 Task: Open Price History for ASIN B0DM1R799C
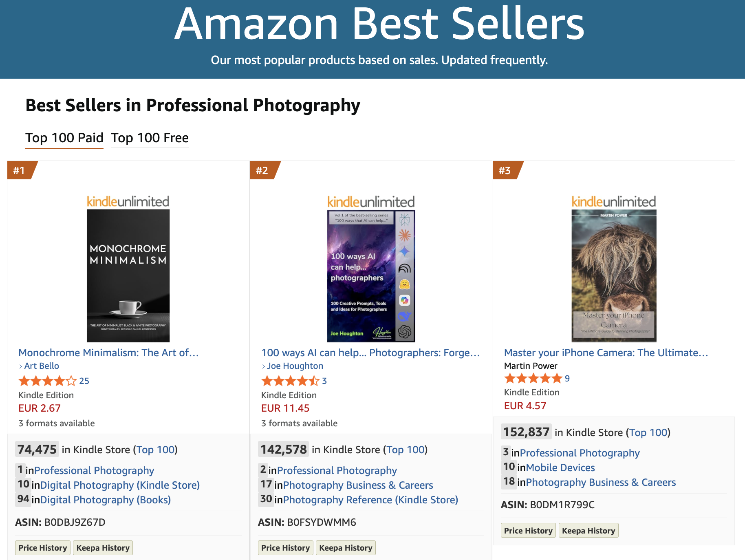[x=528, y=531]
